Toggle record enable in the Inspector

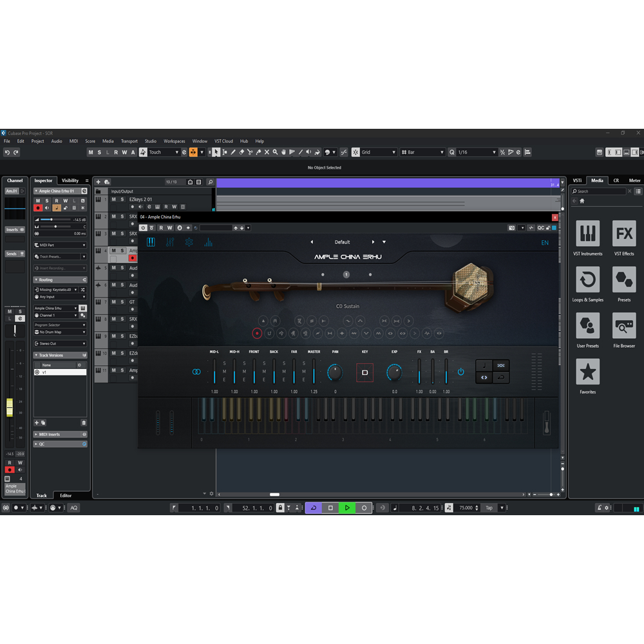point(38,208)
